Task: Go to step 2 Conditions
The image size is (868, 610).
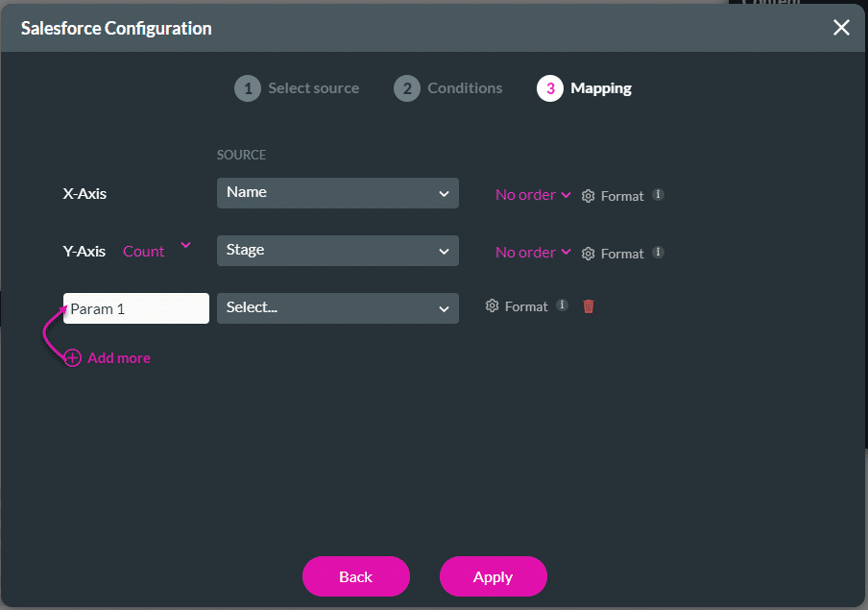Action: 447,88
